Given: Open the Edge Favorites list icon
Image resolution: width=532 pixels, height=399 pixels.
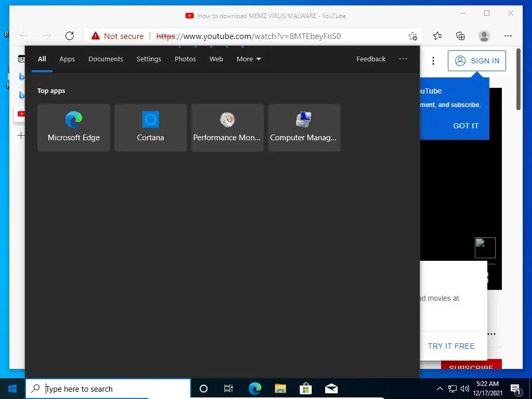Looking at the screenshot, I should coord(437,36).
